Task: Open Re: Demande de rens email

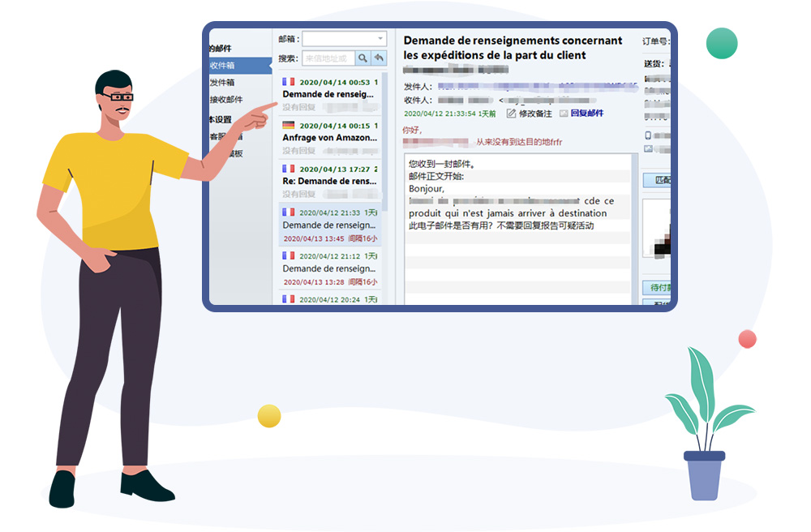Action: 329,181
